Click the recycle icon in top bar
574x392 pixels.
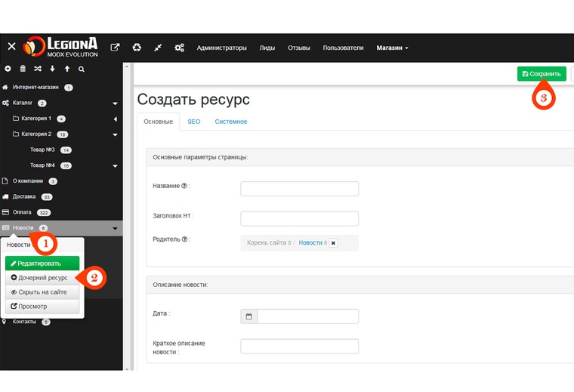pos(137,48)
